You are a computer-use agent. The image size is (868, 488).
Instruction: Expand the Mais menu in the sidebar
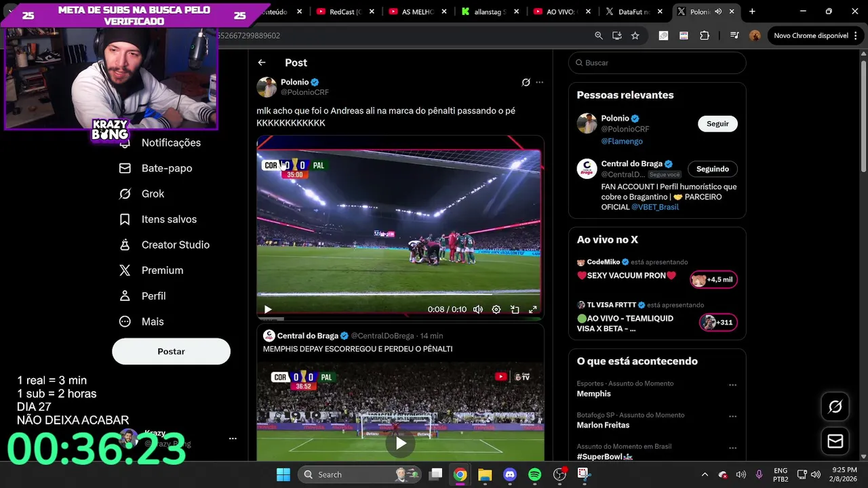click(x=142, y=321)
